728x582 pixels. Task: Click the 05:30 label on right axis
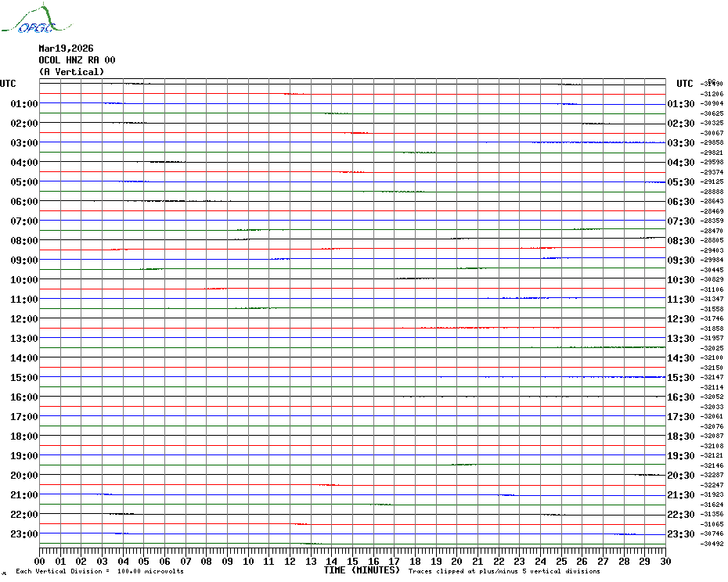[x=681, y=182]
